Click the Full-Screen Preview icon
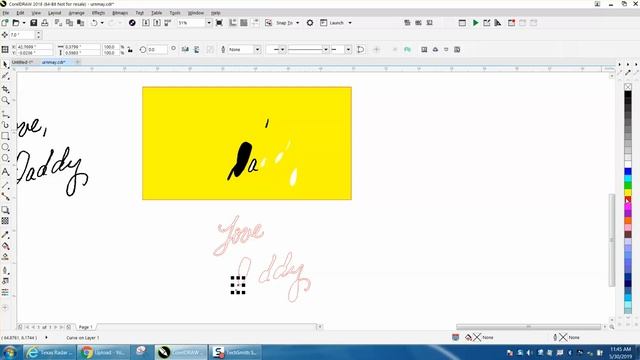640x360 pixels. coord(219,23)
